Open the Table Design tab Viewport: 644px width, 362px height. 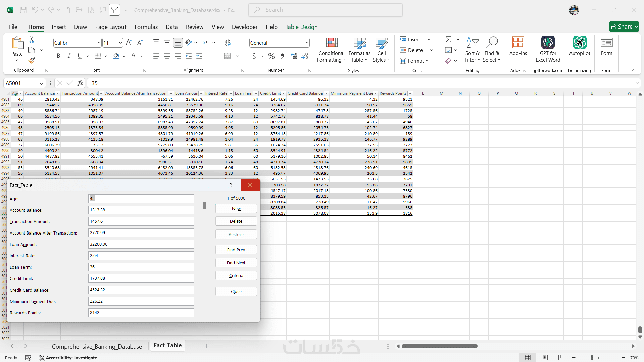pyautogui.click(x=301, y=27)
